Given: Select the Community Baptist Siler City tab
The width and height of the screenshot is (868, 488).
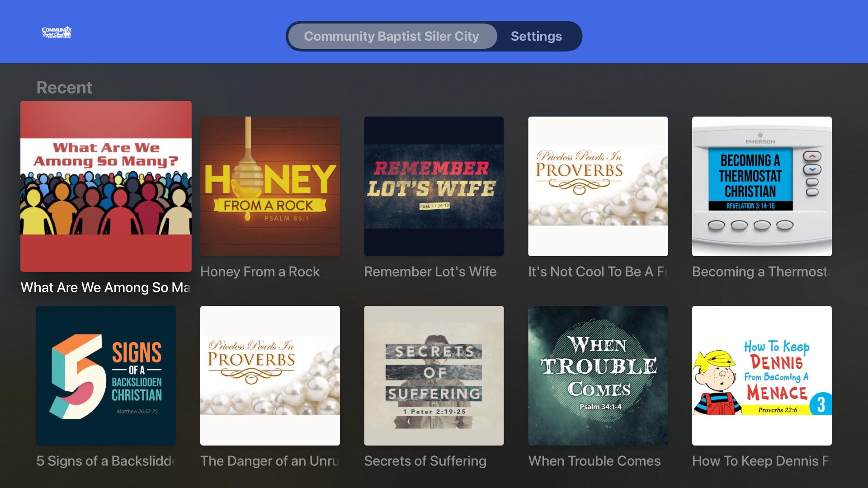Looking at the screenshot, I should [x=392, y=36].
